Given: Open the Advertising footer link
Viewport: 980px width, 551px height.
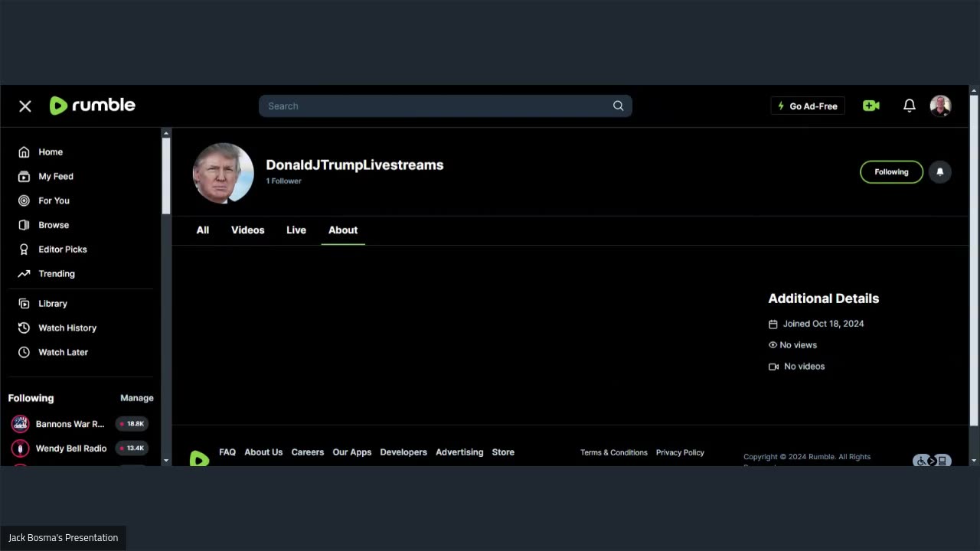Looking at the screenshot, I should pos(459,452).
